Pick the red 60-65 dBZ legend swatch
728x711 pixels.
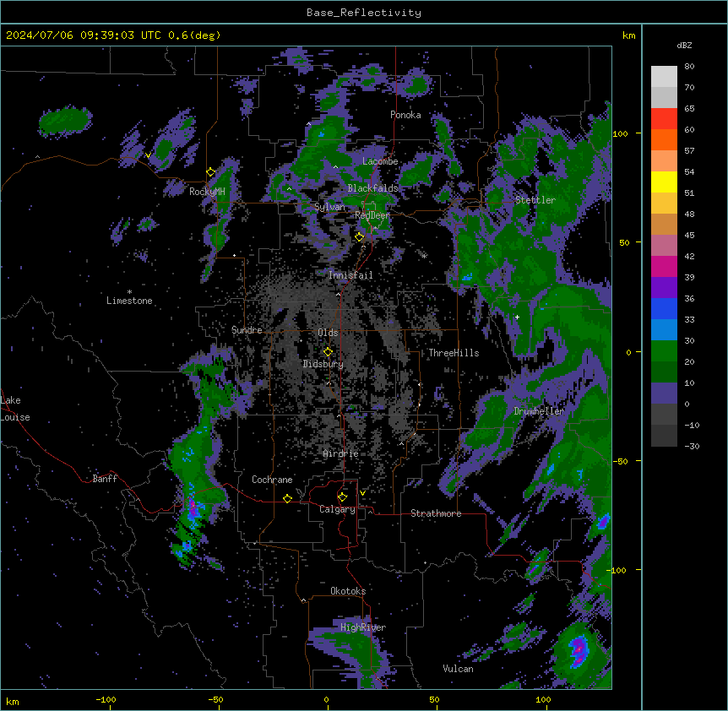click(664, 118)
